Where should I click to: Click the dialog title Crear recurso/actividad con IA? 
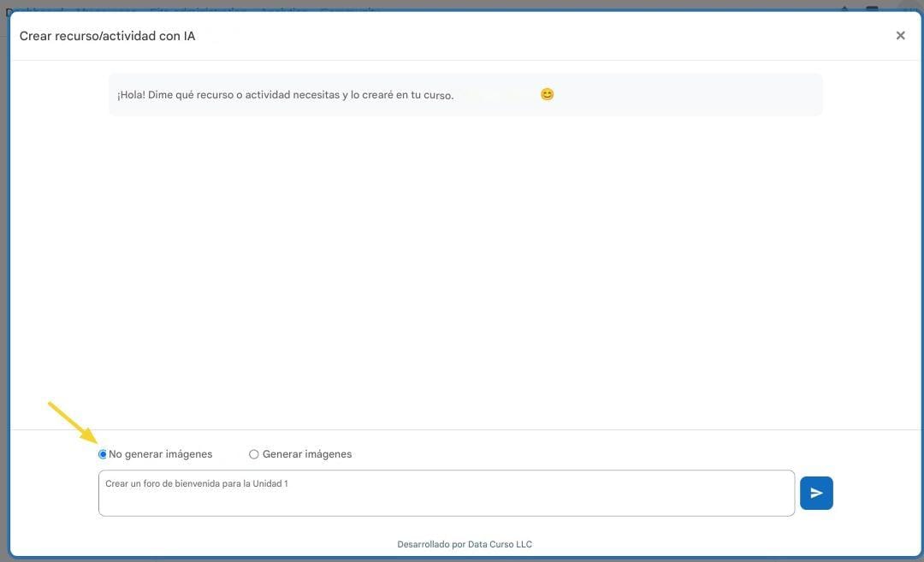107,36
